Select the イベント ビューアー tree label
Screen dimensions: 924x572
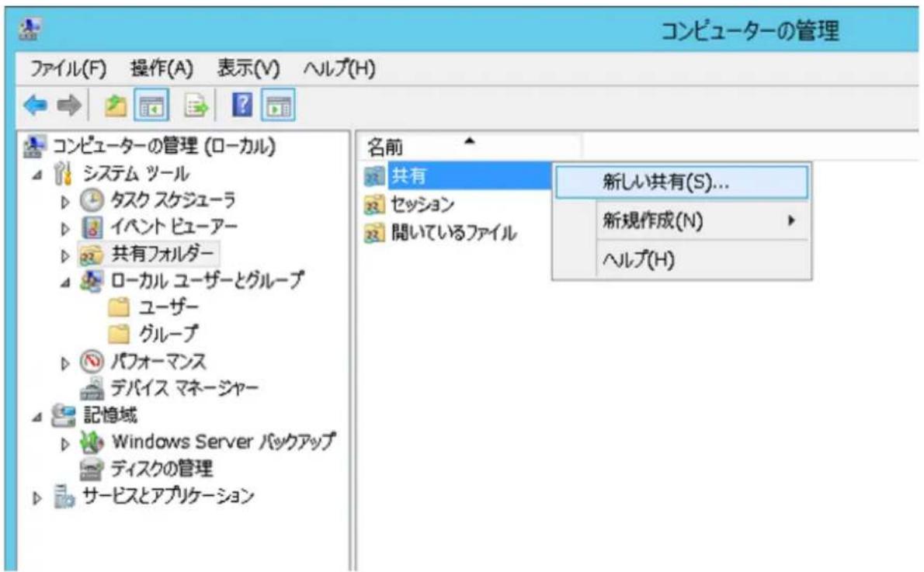pyautogui.click(x=174, y=227)
